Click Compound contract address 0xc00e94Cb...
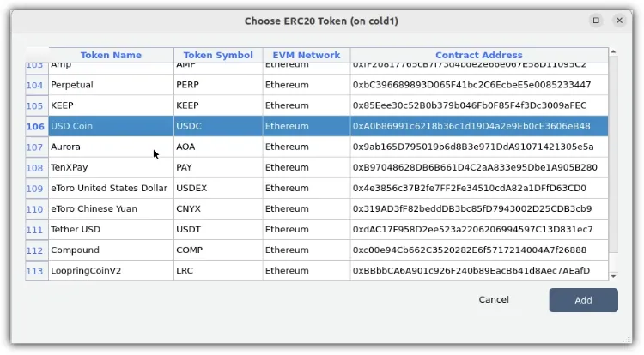This screenshot has width=644, height=355. pos(479,250)
